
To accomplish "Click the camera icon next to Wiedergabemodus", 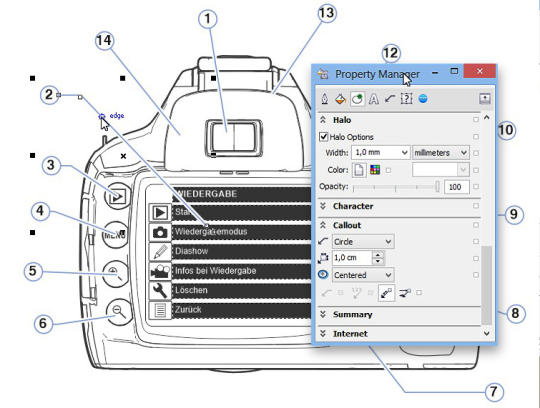I will coord(160,232).
